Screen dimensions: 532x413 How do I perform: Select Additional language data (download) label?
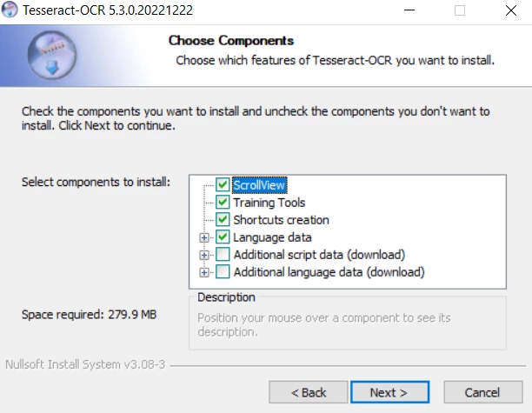[329, 272]
